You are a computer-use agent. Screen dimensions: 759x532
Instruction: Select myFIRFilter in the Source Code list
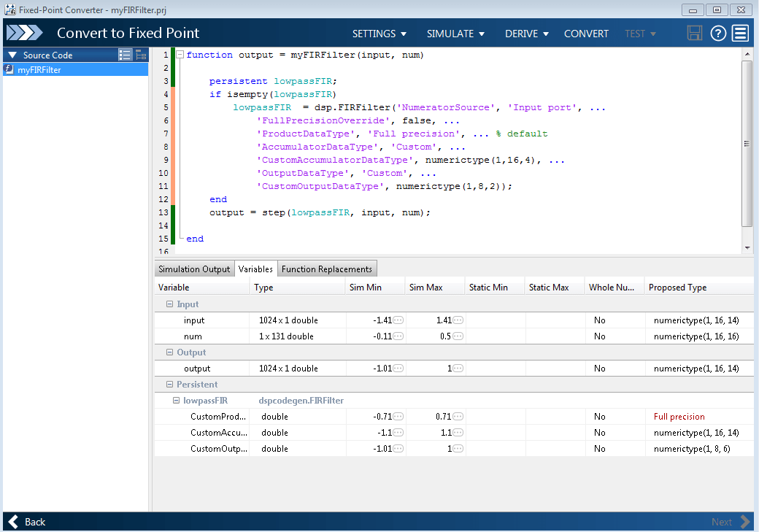[x=39, y=70]
